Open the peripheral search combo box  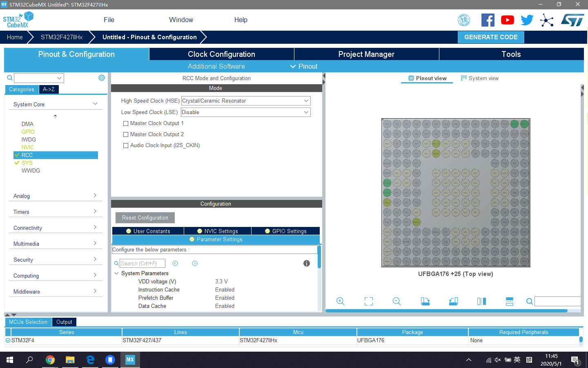[39, 78]
